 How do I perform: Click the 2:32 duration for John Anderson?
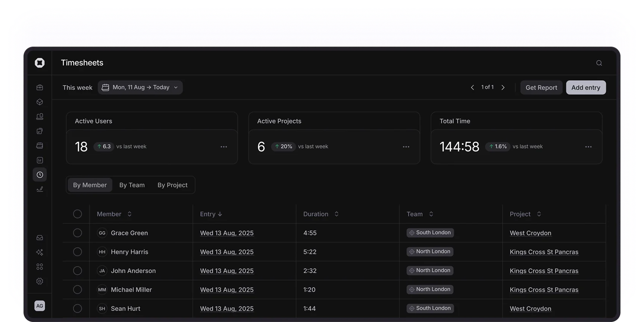coord(310,271)
